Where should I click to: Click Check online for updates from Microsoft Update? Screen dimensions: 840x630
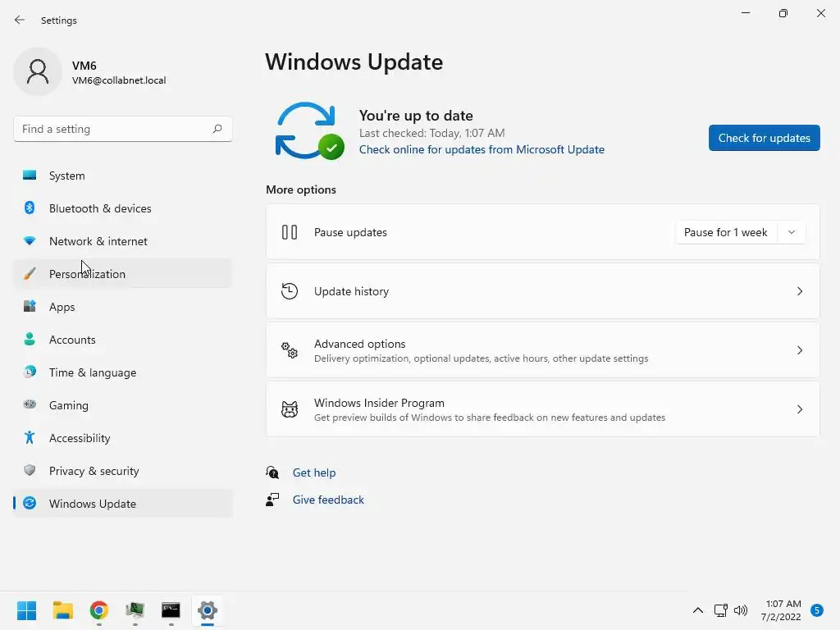[x=482, y=149]
